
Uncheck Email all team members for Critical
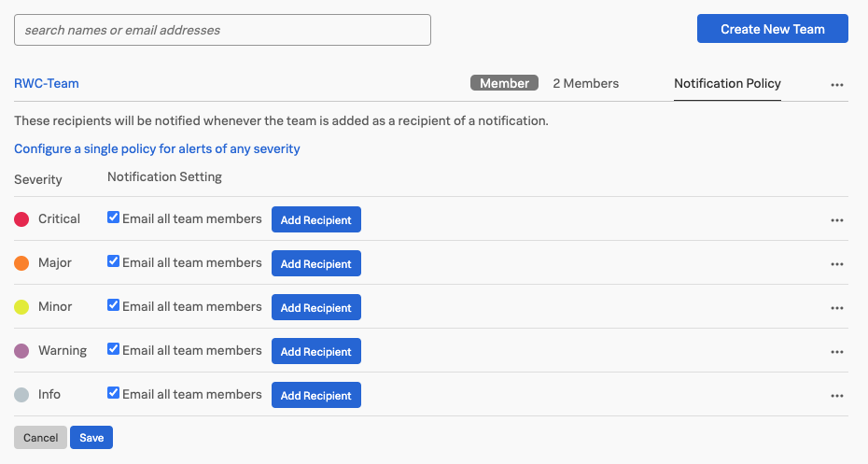[114, 218]
